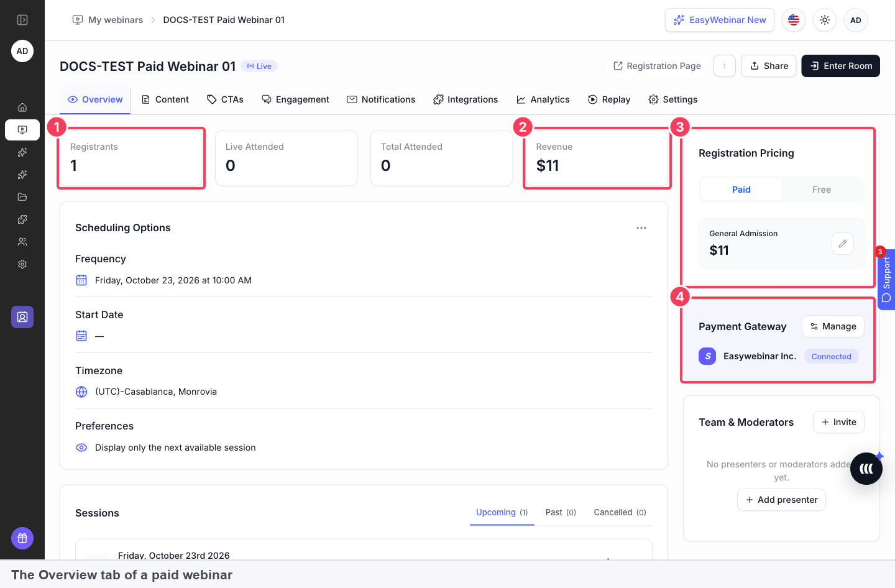895x588 pixels.
Task: Click the Revenue stat card
Action: click(597, 158)
